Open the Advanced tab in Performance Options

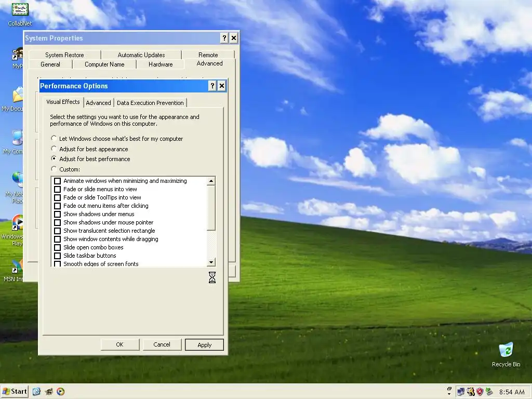coord(98,103)
